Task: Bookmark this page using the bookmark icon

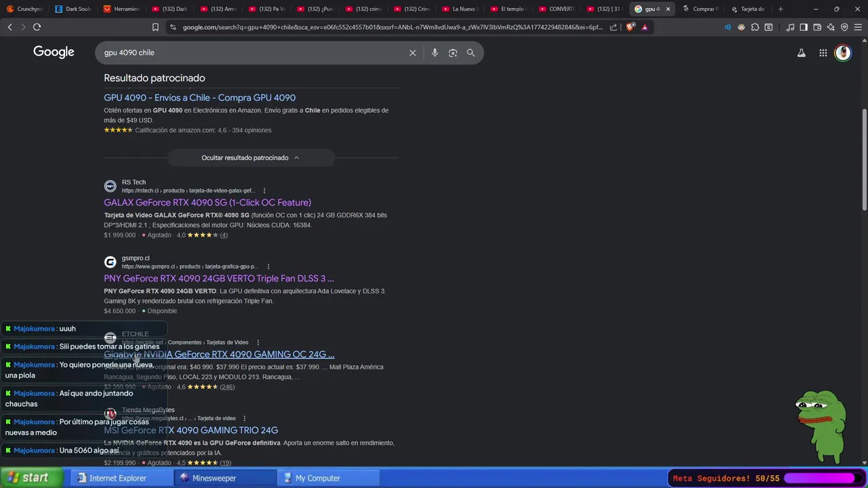Action: coord(155,27)
